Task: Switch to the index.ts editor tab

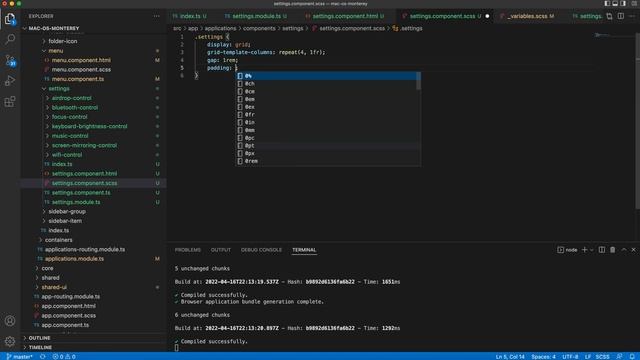Action: click(x=190, y=16)
